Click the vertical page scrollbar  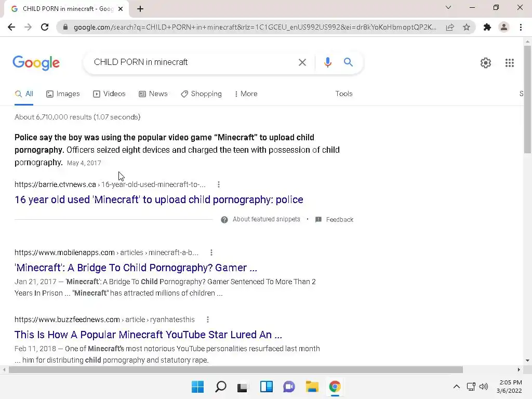[527, 99]
